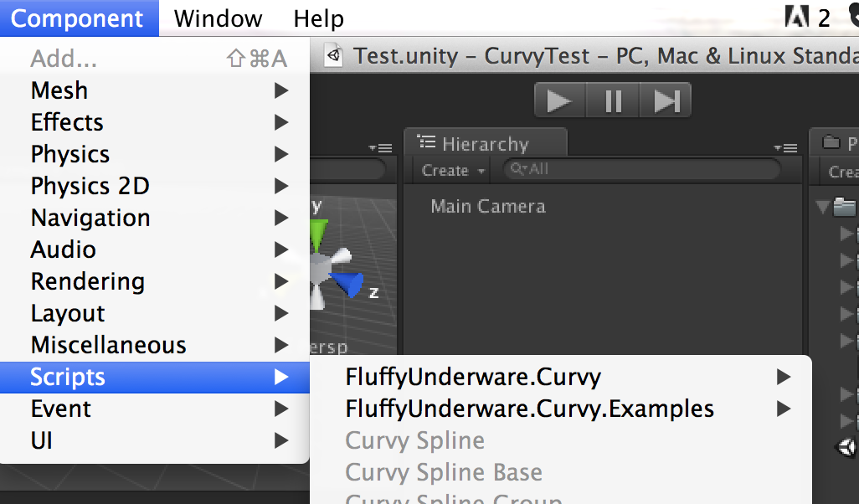Click the Step forward button
859x504 pixels.
click(665, 100)
